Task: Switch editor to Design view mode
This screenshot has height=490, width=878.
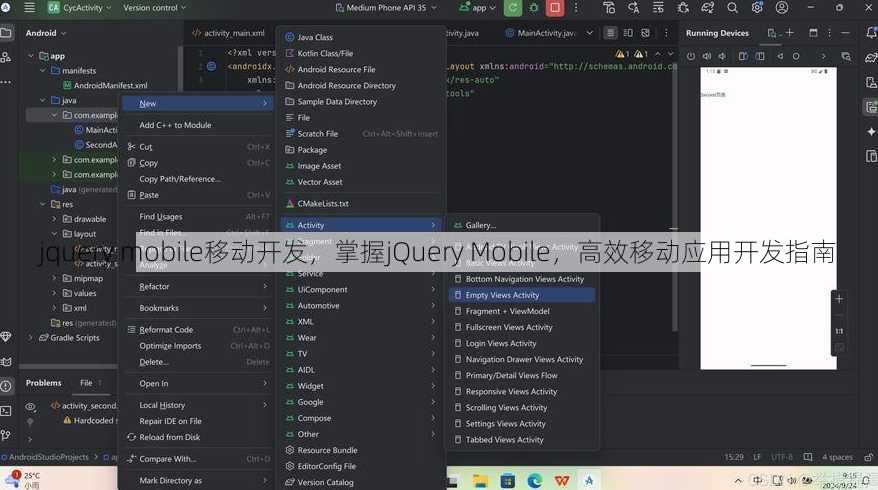Action: coord(645,33)
